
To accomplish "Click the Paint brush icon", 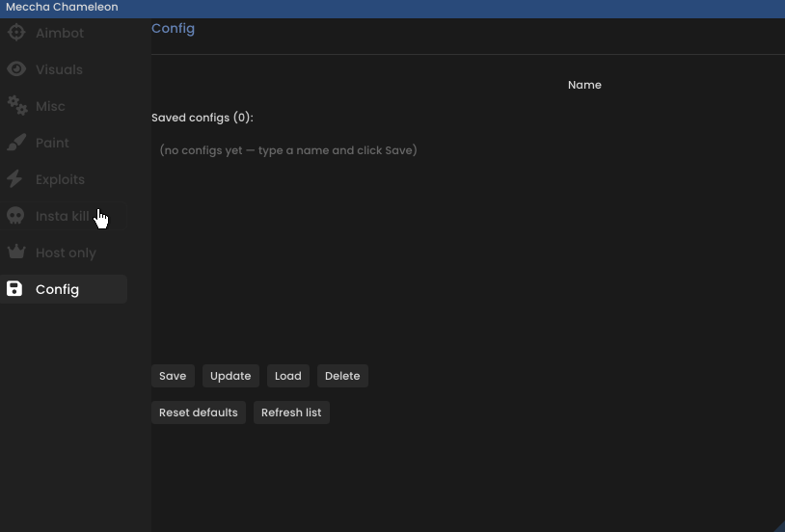I will pos(16,142).
